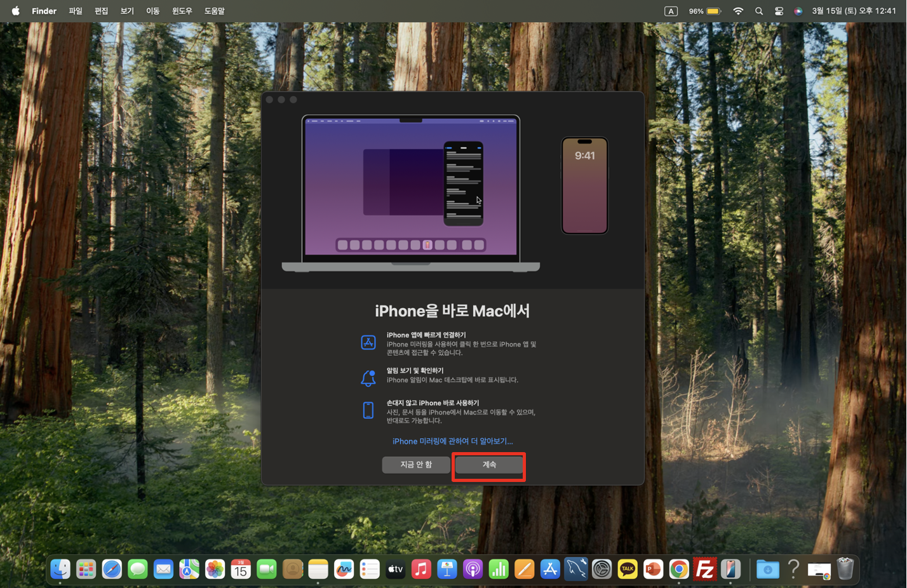Open Photos from the Dock
Viewport: 907px width, 588px height.
pos(215,570)
